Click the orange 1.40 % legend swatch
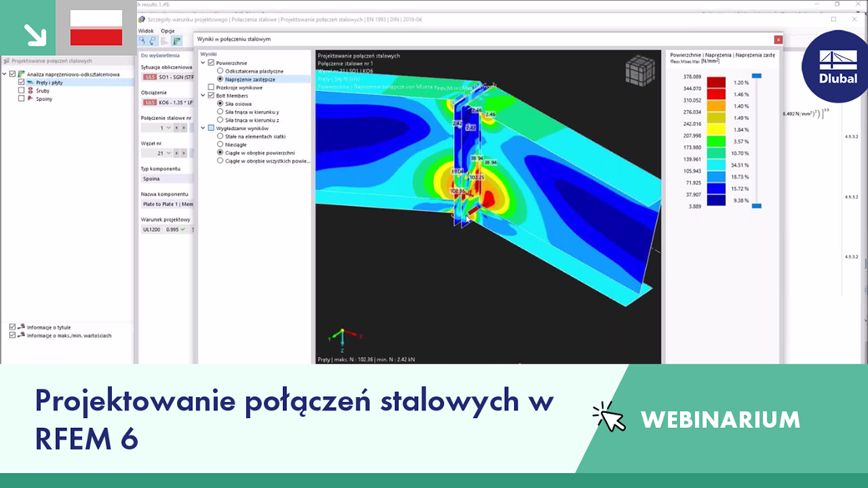The height and width of the screenshot is (488, 868). [x=716, y=106]
